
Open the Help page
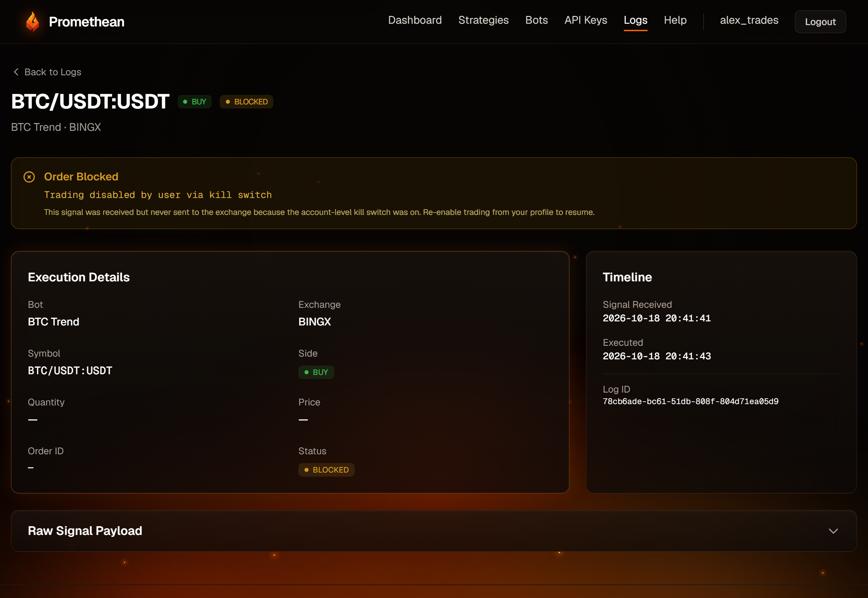(x=675, y=20)
